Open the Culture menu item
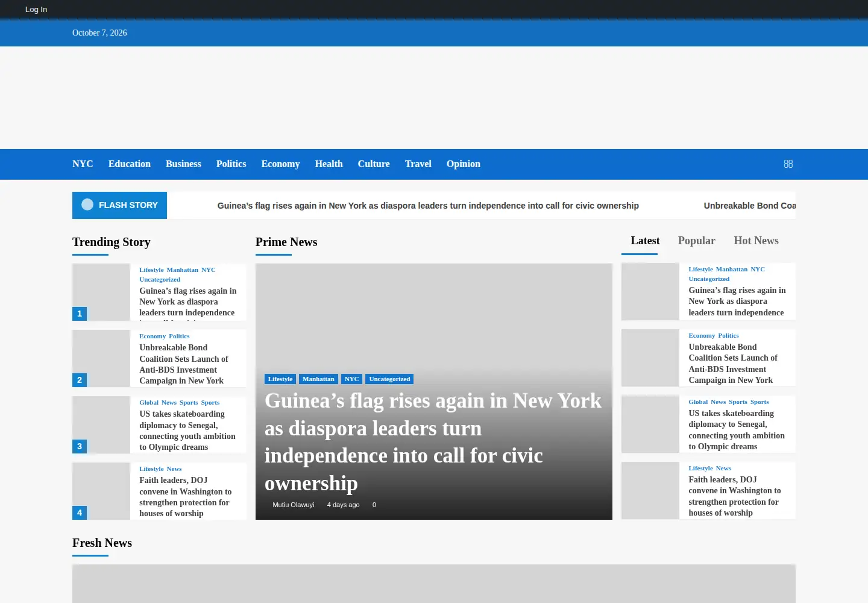Image resolution: width=868 pixels, height=603 pixels. pos(374,164)
